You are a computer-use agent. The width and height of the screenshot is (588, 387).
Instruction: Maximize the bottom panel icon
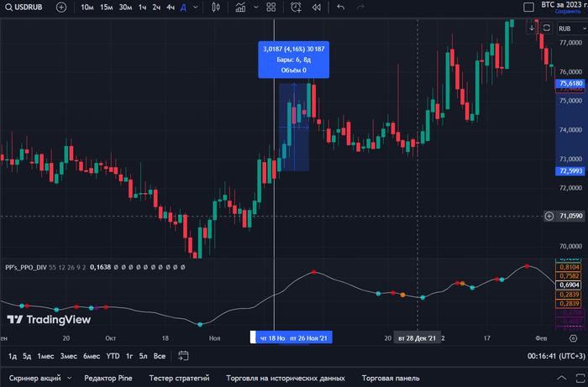580,378
